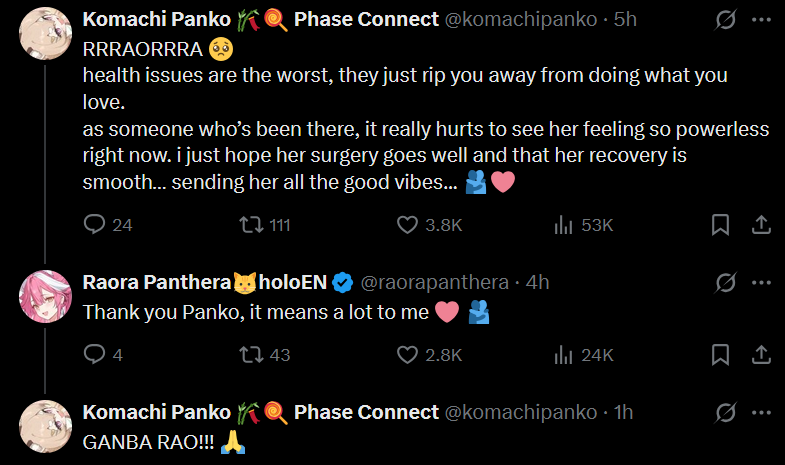Share Raora Panthera's reply tweet
This screenshot has height=465, width=785.
pyautogui.click(x=759, y=354)
